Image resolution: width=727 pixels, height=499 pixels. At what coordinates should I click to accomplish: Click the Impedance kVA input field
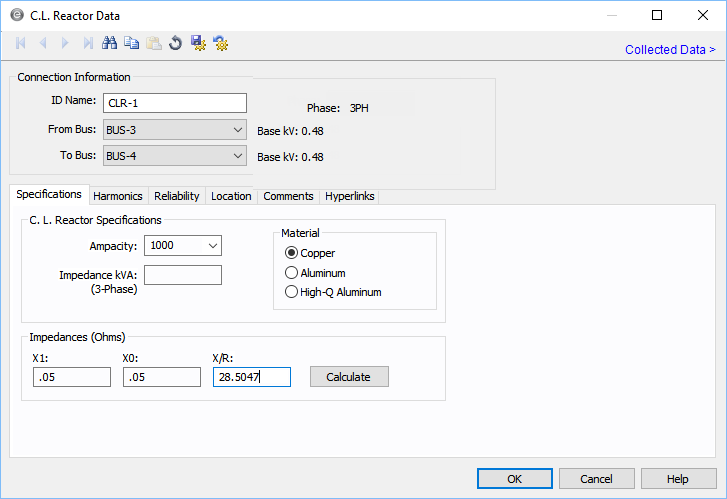point(183,275)
